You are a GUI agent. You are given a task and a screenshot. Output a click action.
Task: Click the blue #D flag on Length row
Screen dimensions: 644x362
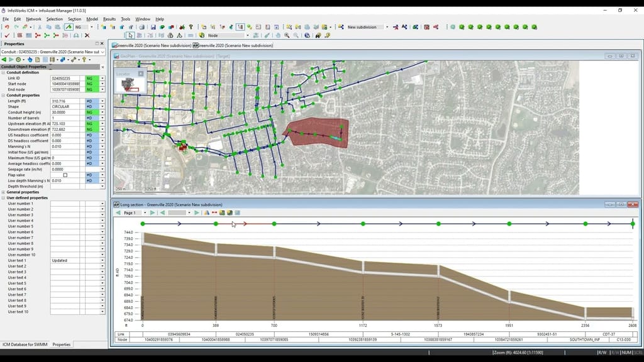click(92, 101)
